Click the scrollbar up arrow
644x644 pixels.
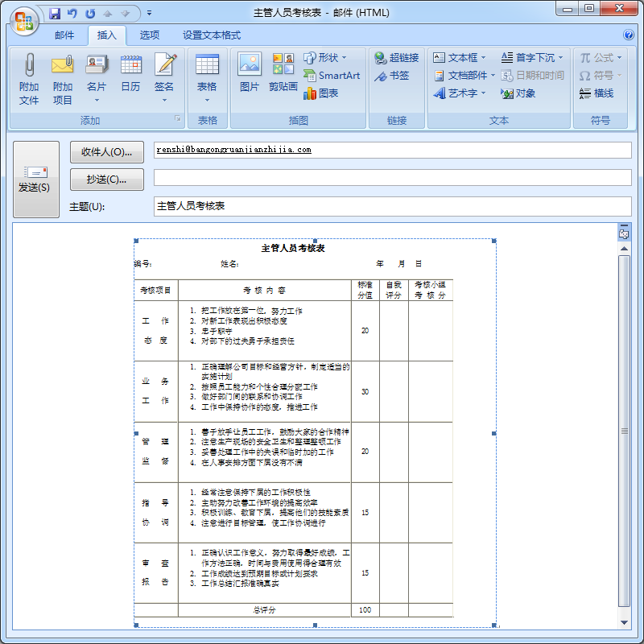(624, 249)
